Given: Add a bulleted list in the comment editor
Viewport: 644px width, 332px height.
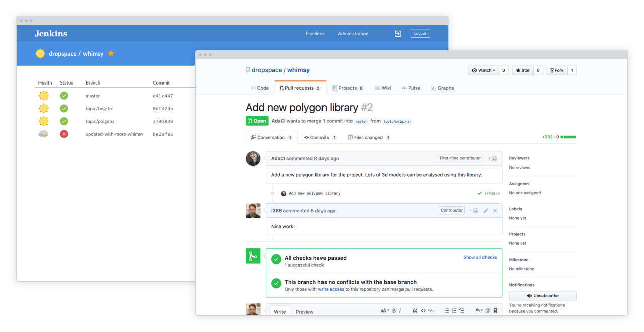Looking at the screenshot, I should [447, 310].
